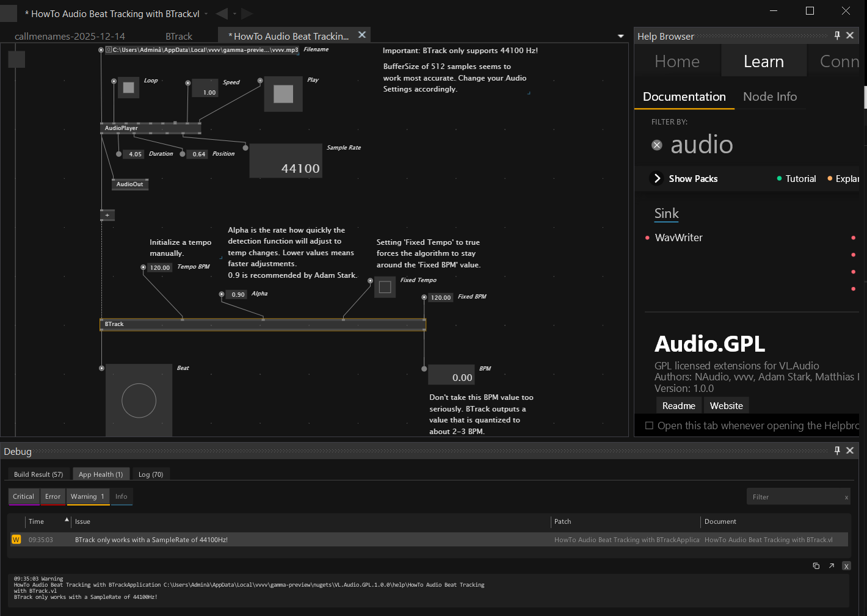Click the open-in-external arrow icon in Debug
Viewport: 867px width, 616px height.
(831, 566)
